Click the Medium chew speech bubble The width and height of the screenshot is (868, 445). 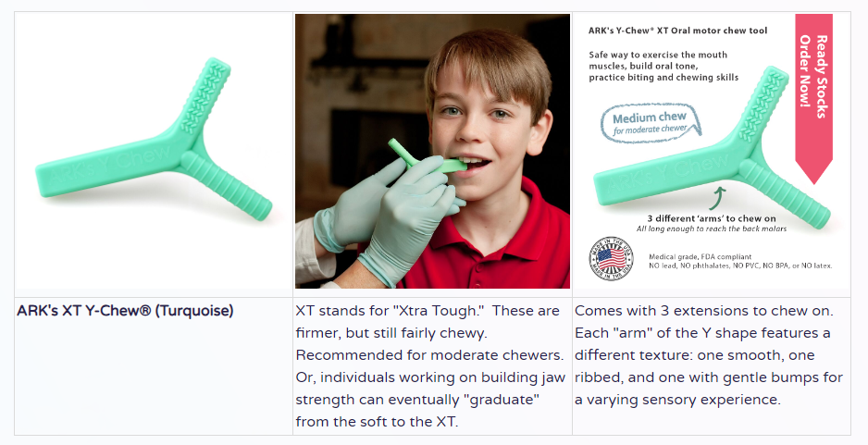coord(650,123)
